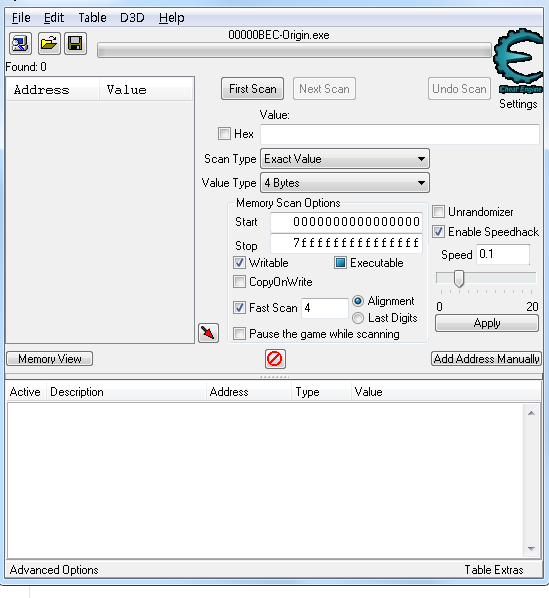549x598 pixels.
Task: Click the red arrow copy-to-list icon
Action: click(209, 333)
